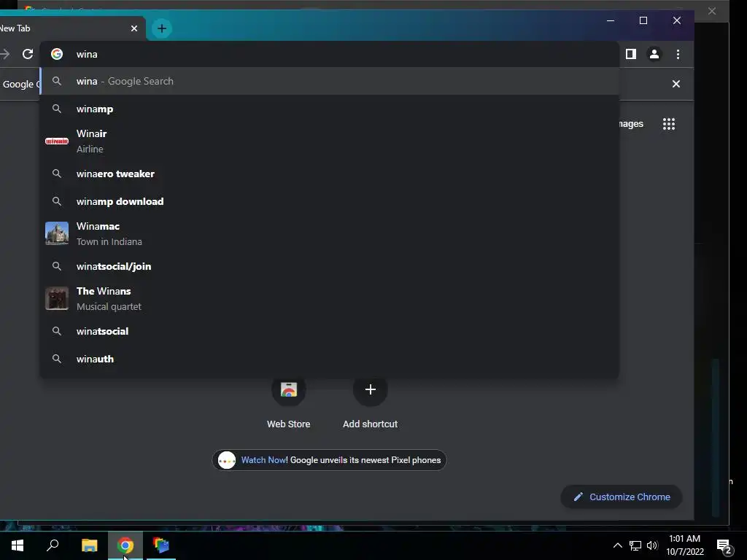Choose The Winans Musical quartet suggestion
Viewport: 747px width, 560px height.
point(330,298)
